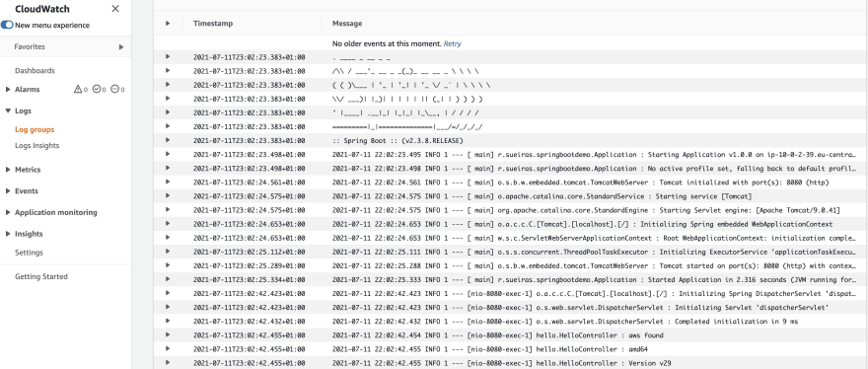Expand the Tomcat initialized with port(s) row
Image resolution: width=868 pixels, height=369 pixels.
[167, 182]
